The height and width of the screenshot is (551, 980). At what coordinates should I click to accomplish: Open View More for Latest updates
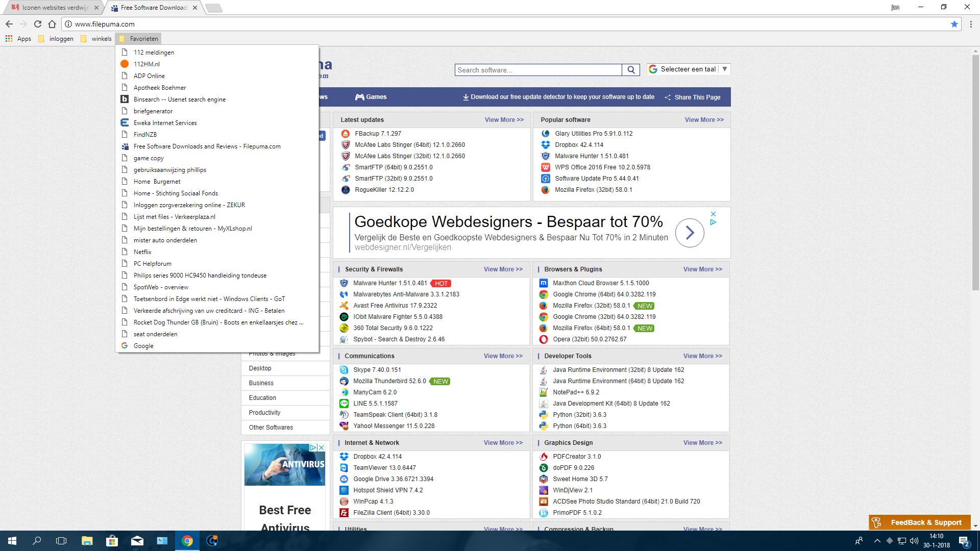point(504,120)
